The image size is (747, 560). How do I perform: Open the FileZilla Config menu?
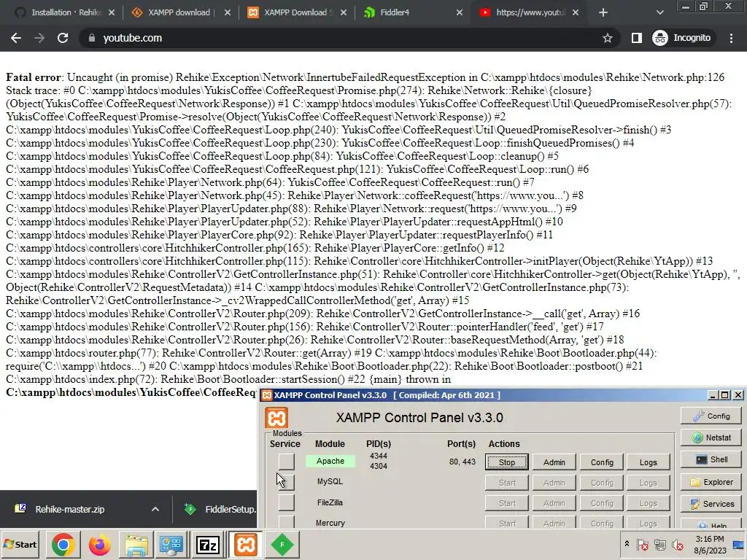602,503
